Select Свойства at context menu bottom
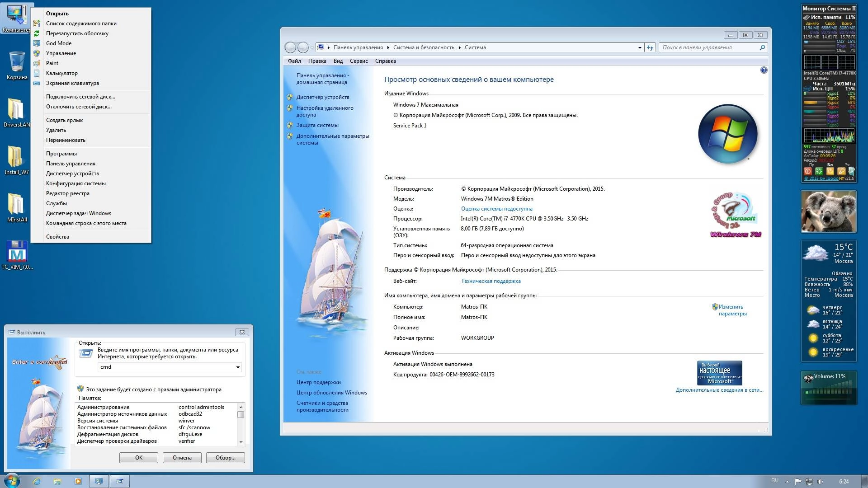Viewport: 868px width, 488px height. 91,237
